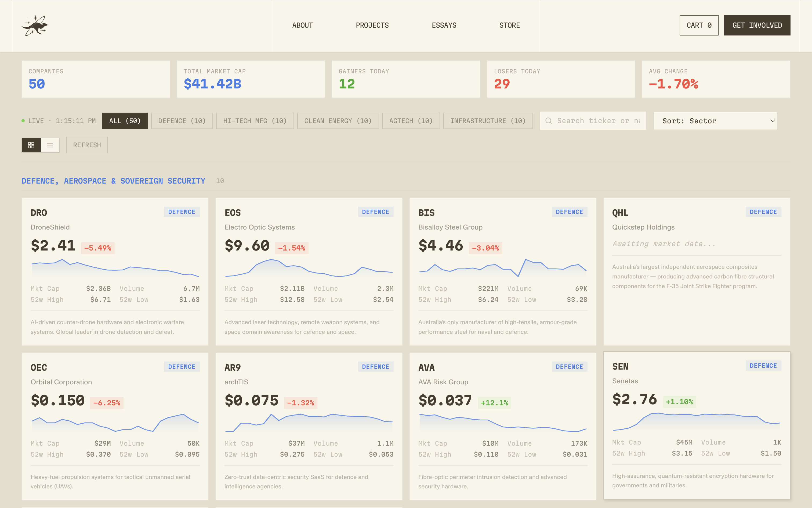
Task: Click the Defence tag on SEN card
Action: [x=763, y=366]
